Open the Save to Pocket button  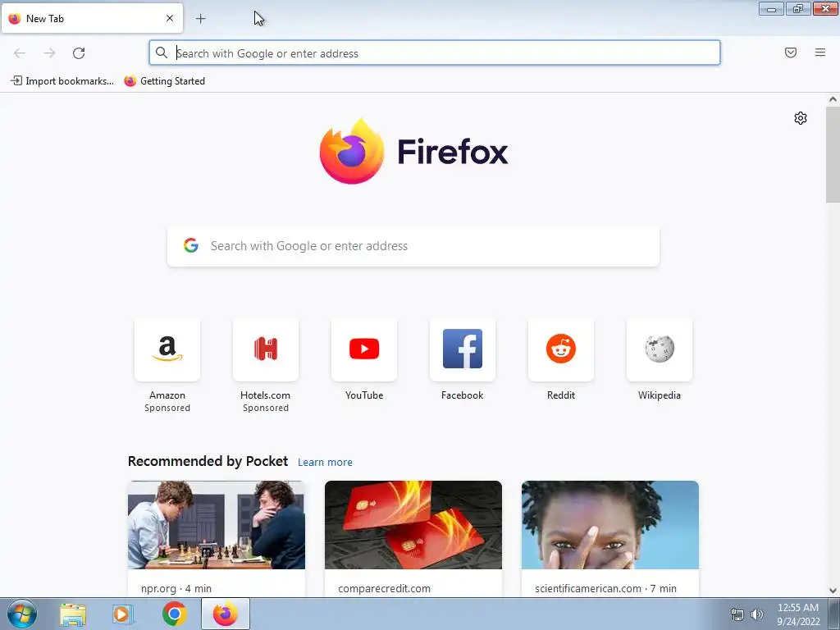coord(791,52)
